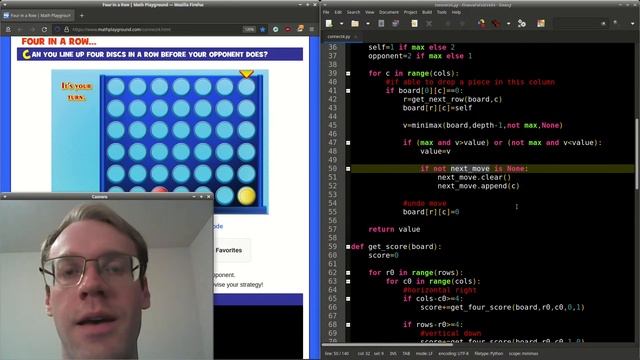Collapse the fold marker at line 65
The width and height of the screenshot is (640, 360).
pos(348,299)
